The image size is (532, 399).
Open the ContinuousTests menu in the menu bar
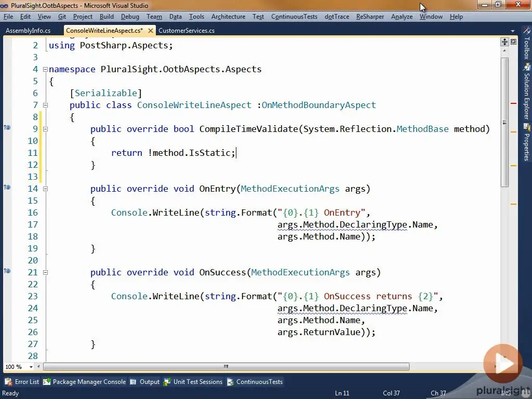click(294, 17)
